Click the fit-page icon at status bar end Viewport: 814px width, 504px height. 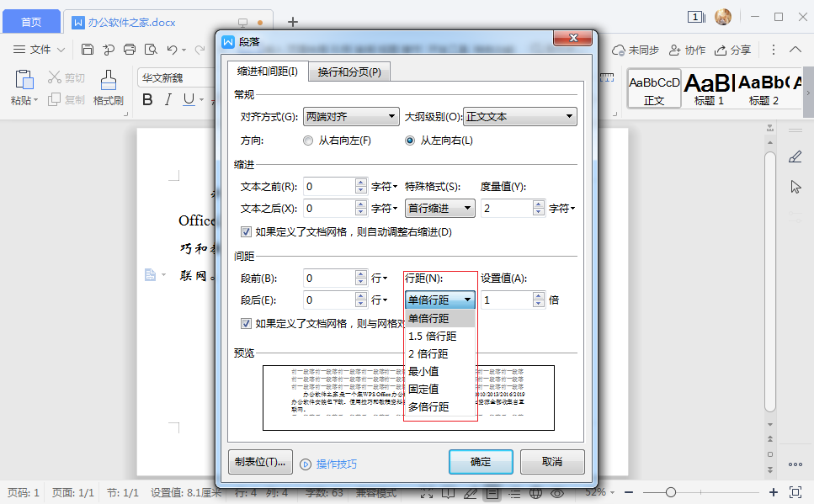tap(795, 492)
